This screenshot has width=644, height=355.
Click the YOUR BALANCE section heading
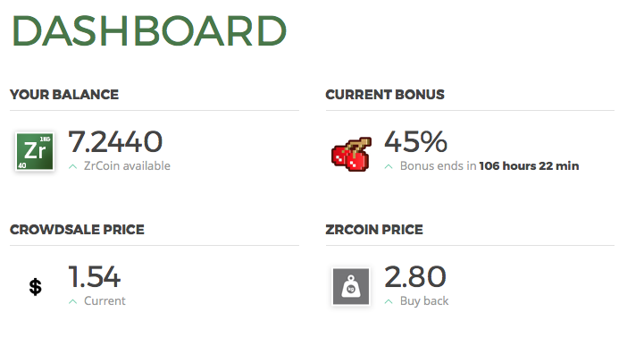click(64, 95)
